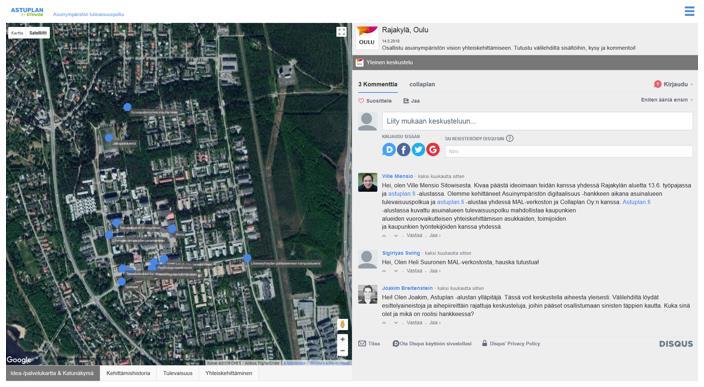Viewport: 704px width, 387px height.
Task: Open the hamburger menu icon
Action: click(689, 11)
